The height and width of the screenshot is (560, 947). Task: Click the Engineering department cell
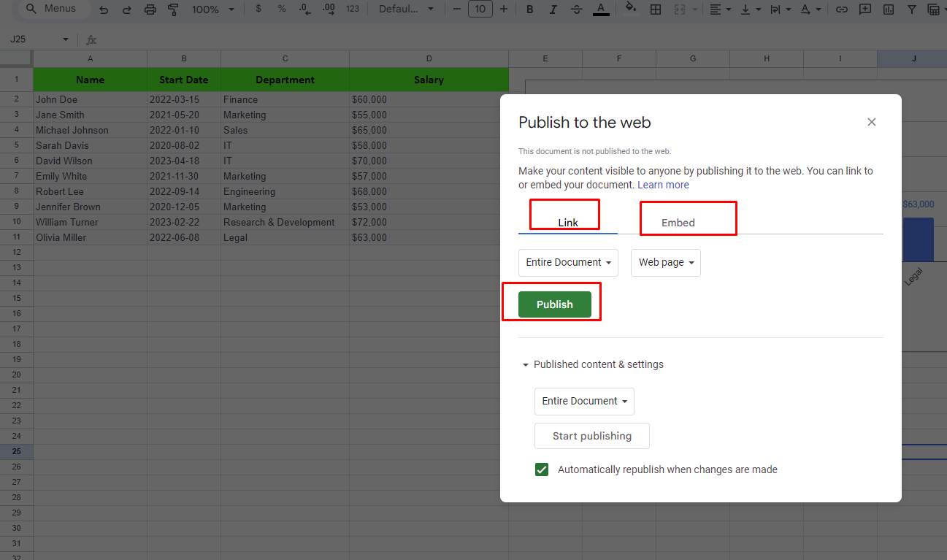tap(285, 191)
